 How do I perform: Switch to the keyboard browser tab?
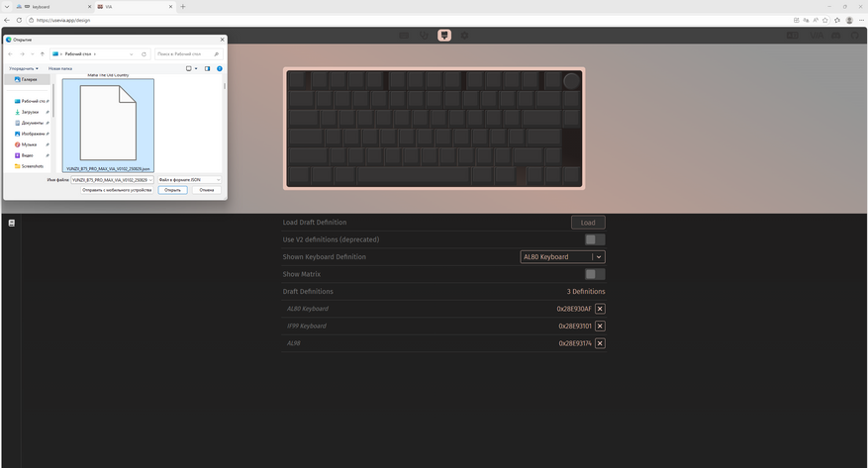click(52, 7)
